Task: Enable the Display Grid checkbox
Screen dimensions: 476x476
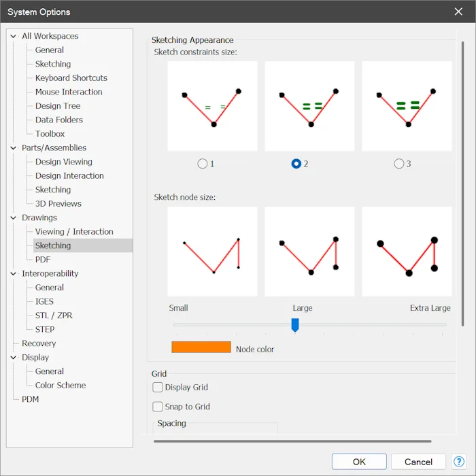Action: click(x=157, y=387)
